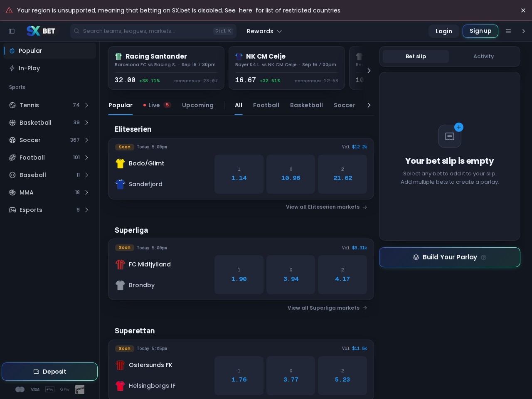Click the Build Your Parlay button

coord(450,257)
